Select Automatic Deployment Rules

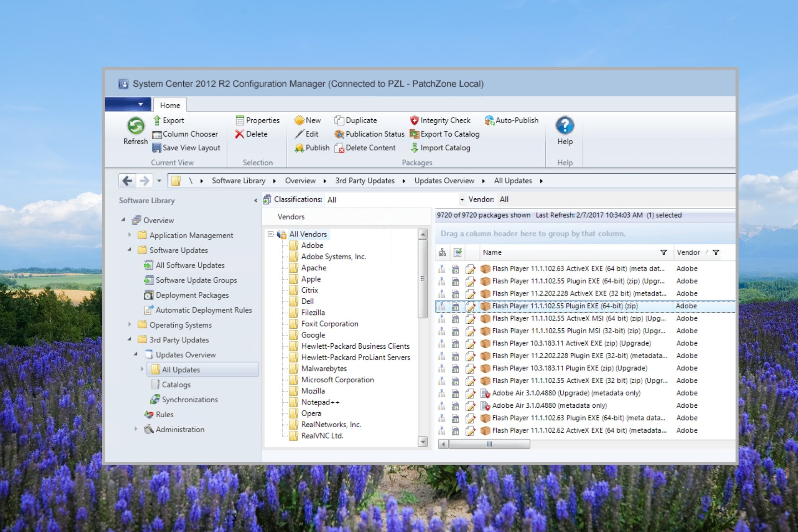coord(198,310)
